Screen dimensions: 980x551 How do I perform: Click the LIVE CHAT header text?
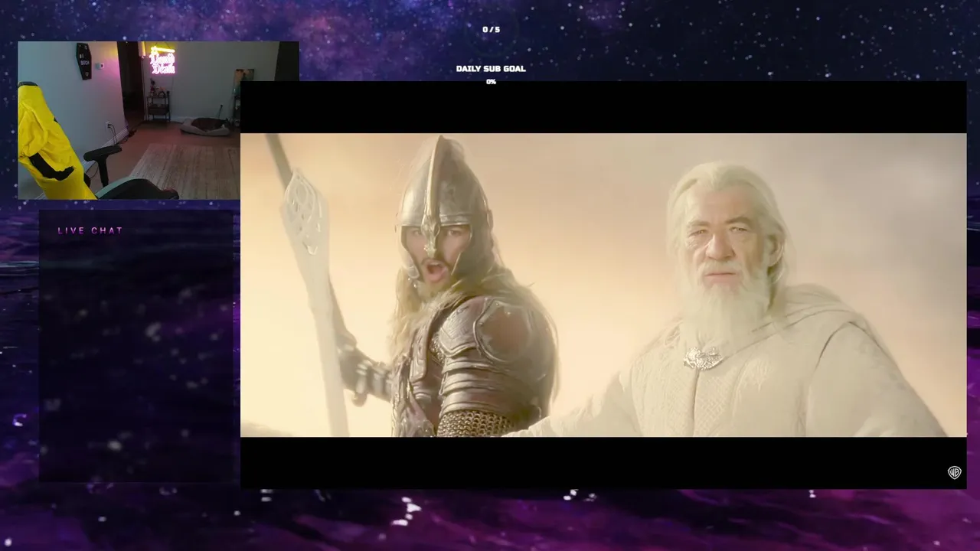(x=90, y=230)
